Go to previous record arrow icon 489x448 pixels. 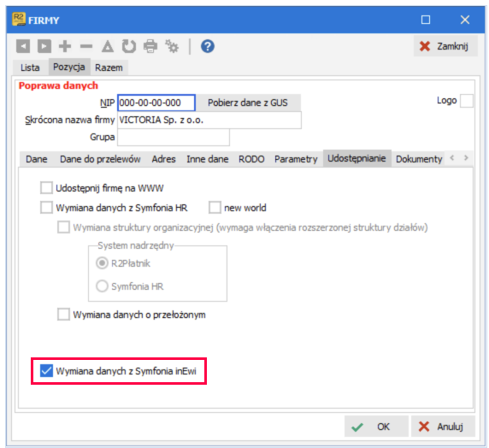click(23, 46)
